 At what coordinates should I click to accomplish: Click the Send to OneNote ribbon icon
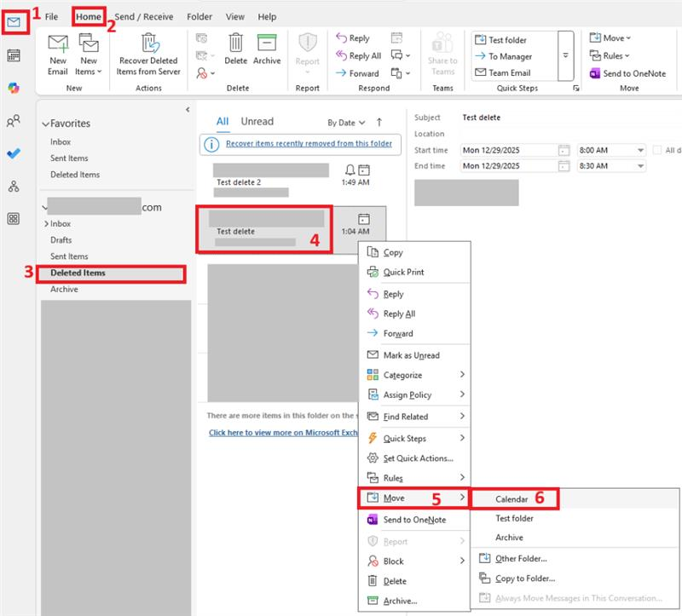pos(631,73)
